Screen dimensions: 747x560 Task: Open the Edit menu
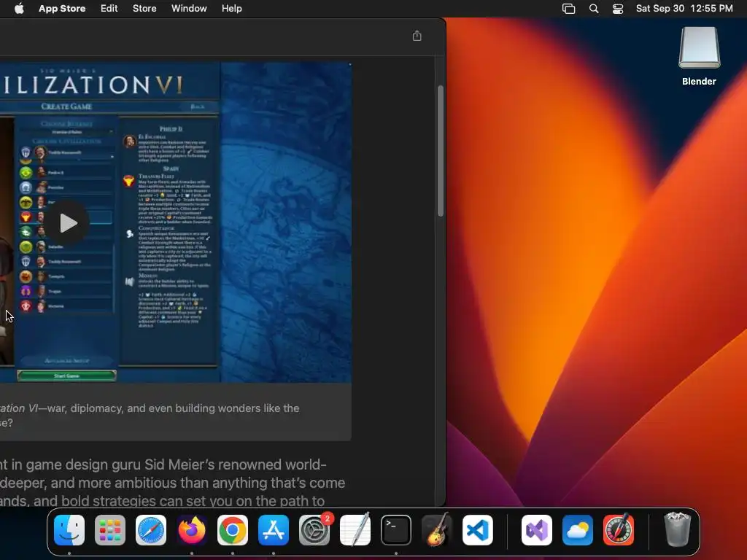pos(109,9)
